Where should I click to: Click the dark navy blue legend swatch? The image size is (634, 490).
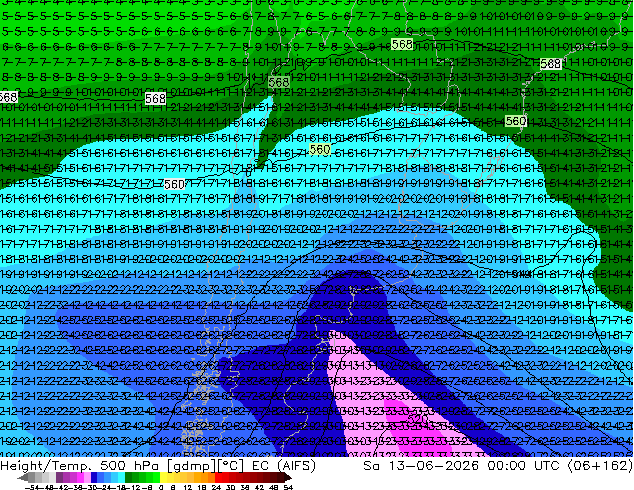point(94,477)
